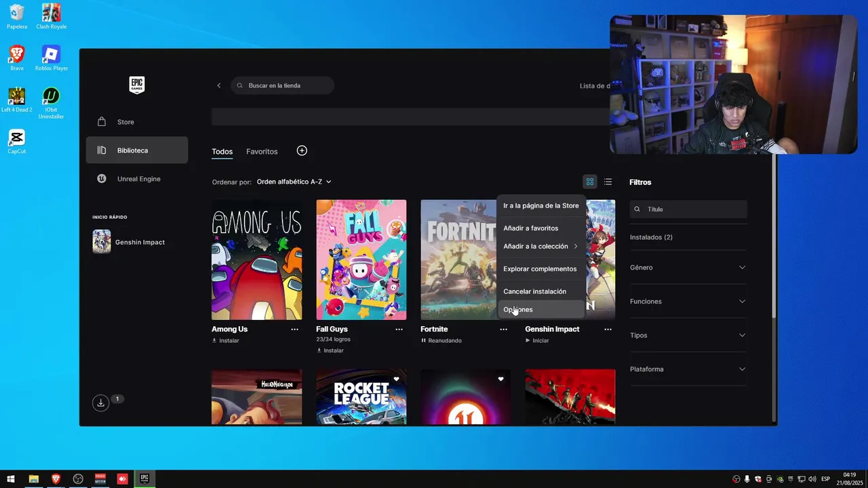Open File Explorer from the taskbar

pyautogui.click(x=33, y=479)
